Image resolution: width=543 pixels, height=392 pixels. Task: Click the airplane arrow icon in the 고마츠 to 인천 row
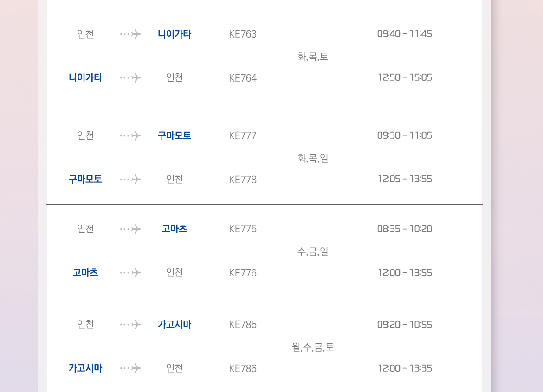pyautogui.click(x=130, y=272)
